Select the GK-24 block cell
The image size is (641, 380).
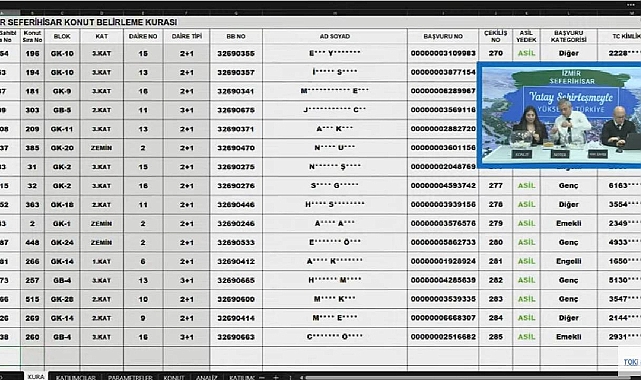pyautogui.click(x=62, y=242)
